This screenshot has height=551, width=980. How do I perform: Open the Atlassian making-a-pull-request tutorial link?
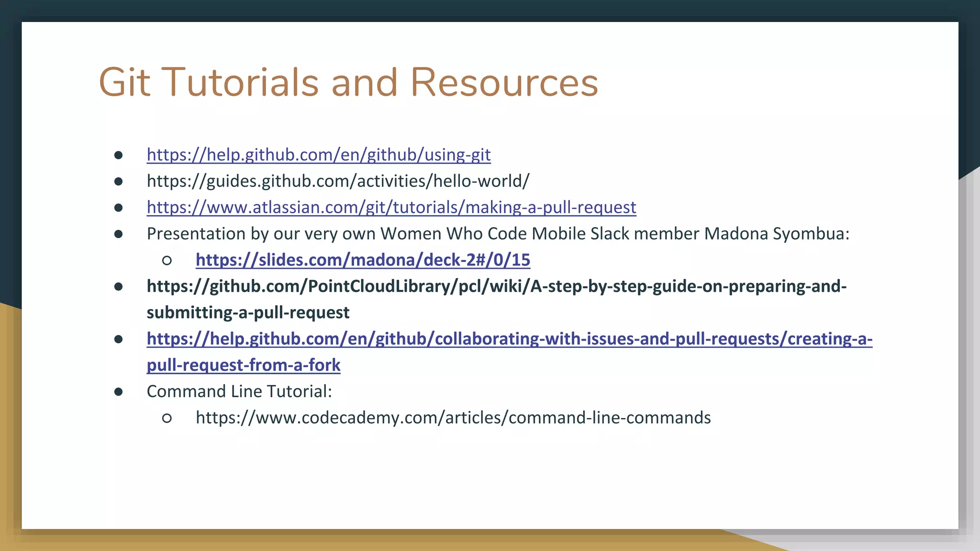point(391,208)
